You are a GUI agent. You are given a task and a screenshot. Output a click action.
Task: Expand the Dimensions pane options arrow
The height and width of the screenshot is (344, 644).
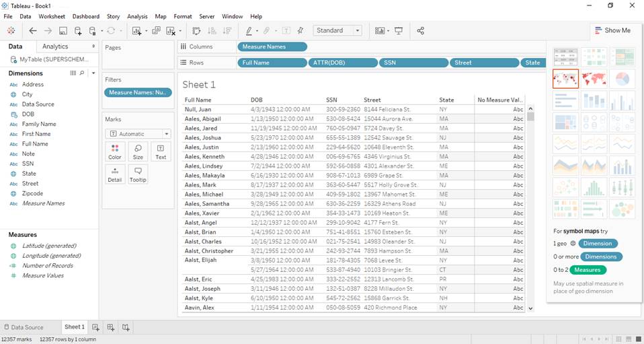click(x=93, y=73)
